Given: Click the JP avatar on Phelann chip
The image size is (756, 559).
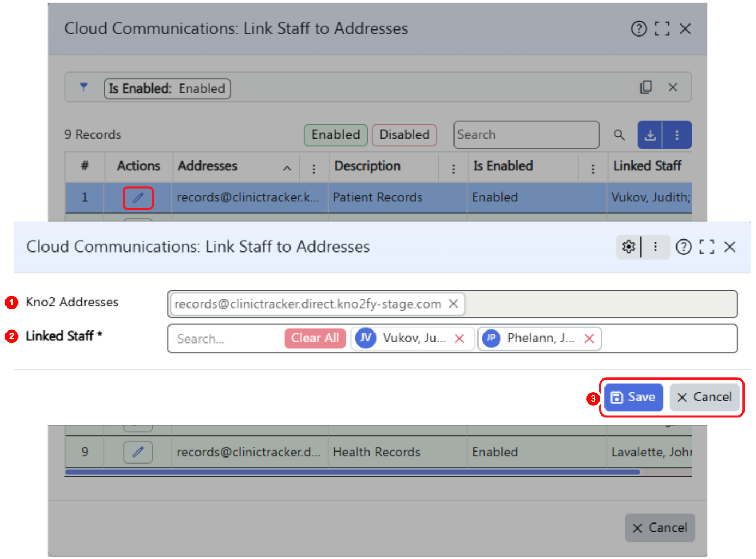Looking at the screenshot, I should pos(491,338).
